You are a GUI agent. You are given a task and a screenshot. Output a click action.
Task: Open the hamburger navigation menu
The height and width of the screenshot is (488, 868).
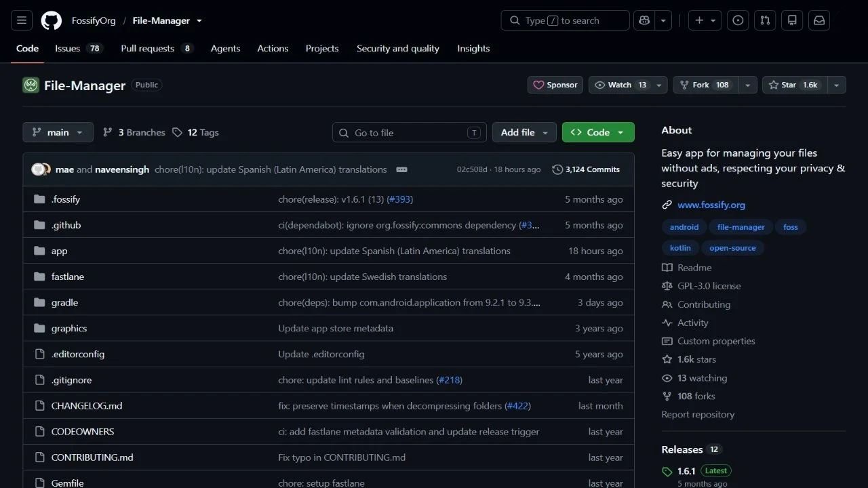(21, 20)
